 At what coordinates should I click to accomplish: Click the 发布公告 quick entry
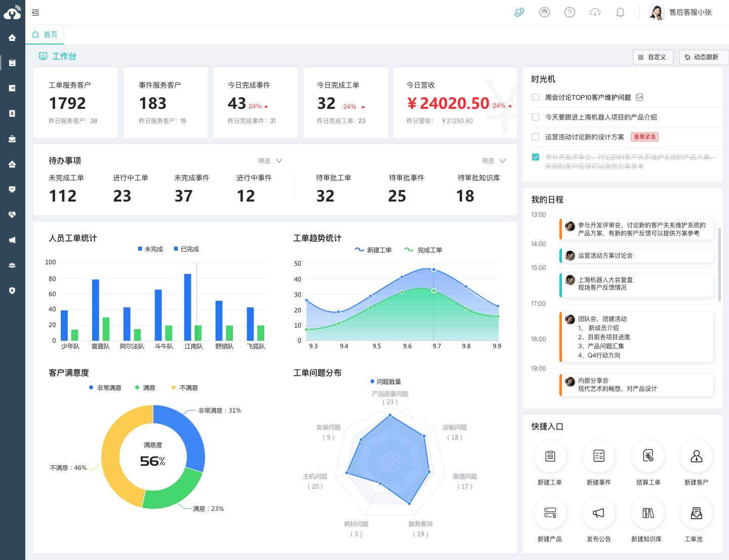point(599,513)
